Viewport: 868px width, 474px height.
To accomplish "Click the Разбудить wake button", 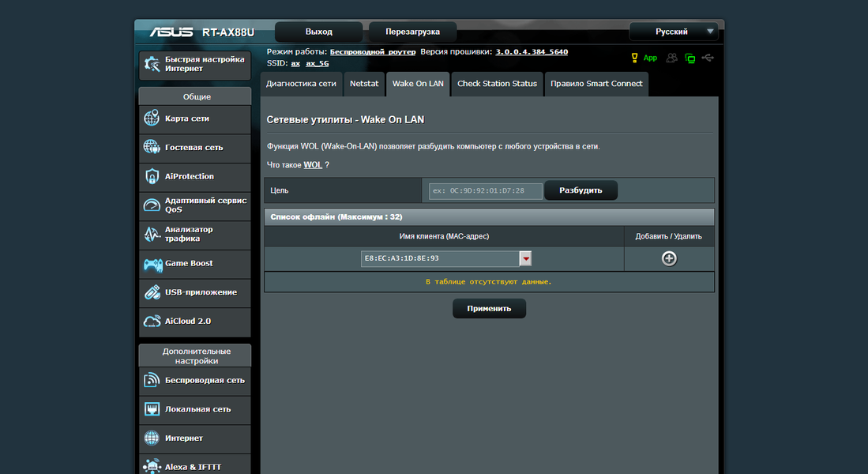I will tap(581, 190).
